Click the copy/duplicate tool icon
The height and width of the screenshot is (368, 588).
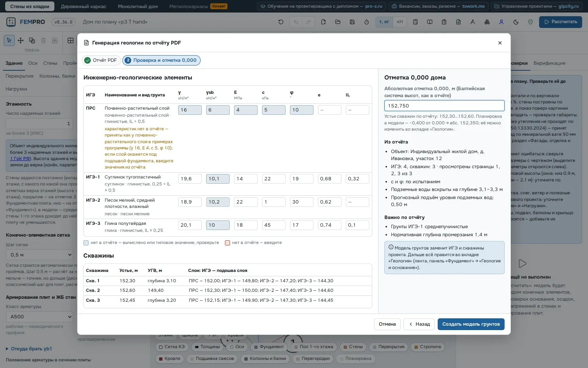tap(32, 40)
